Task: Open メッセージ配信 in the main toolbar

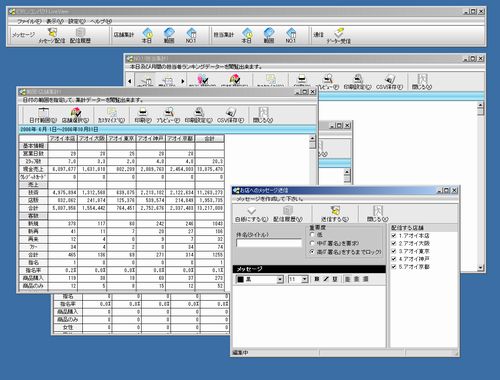Action: [52, 36]
